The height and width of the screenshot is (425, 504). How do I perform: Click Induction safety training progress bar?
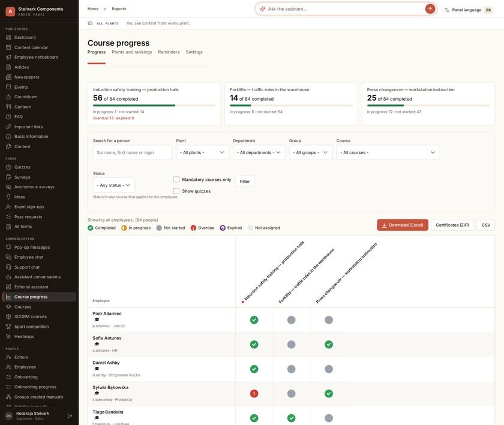click(x=154, y=106)
